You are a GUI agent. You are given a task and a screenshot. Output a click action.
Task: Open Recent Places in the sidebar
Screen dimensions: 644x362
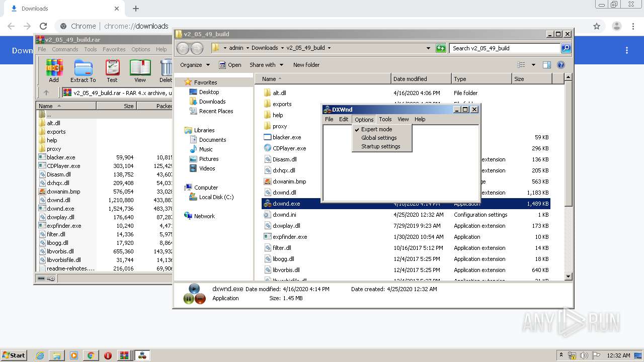pyautogui.click(x=216, y=111)
